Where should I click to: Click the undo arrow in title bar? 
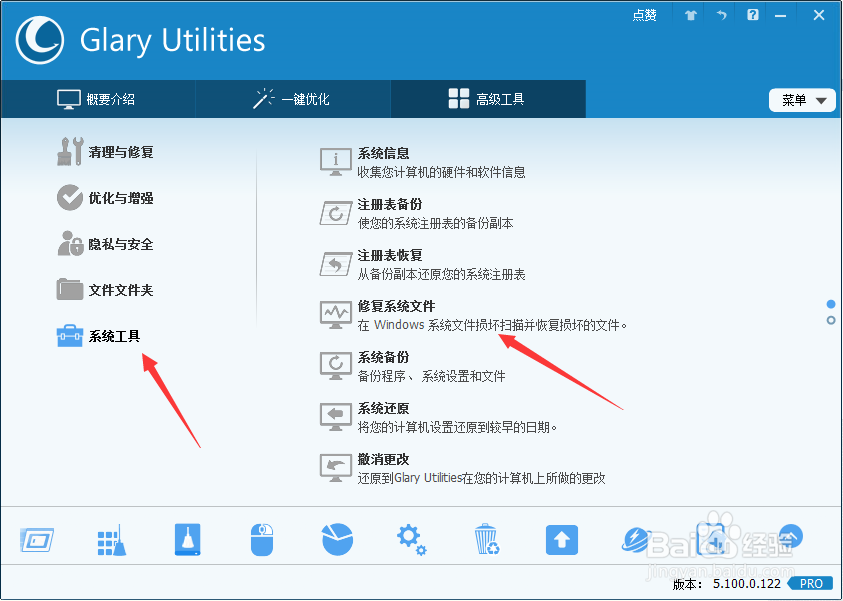[721, 15]
